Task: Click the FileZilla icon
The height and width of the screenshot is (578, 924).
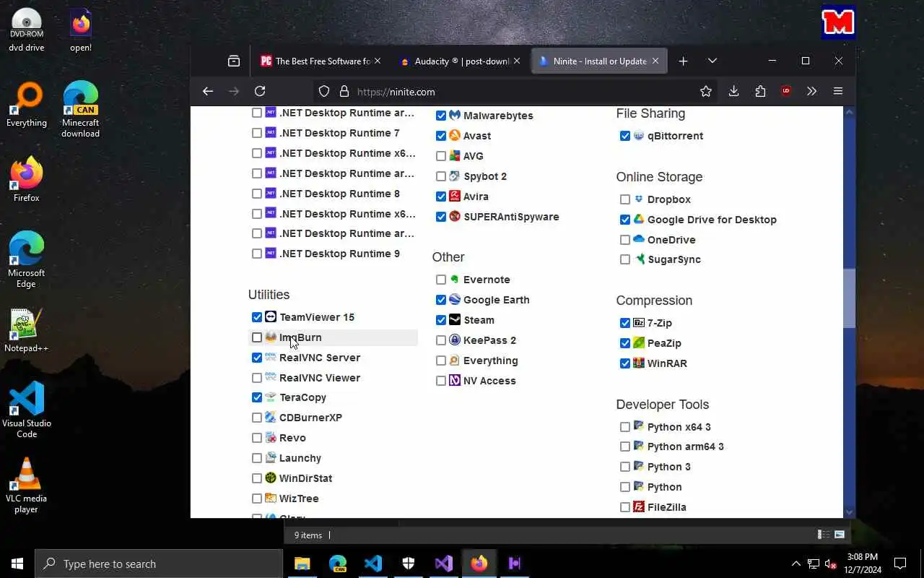Action: click(x=639, y=507)
